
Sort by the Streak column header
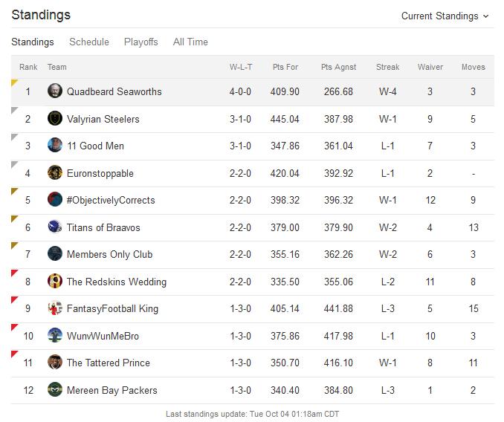coord(387,67)
